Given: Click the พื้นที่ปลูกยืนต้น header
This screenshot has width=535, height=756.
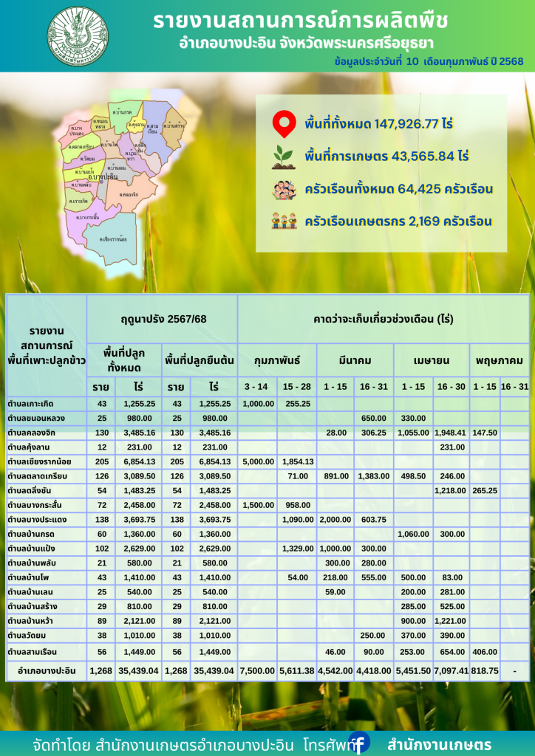Looking at the screenshot, I should point(200,360).
